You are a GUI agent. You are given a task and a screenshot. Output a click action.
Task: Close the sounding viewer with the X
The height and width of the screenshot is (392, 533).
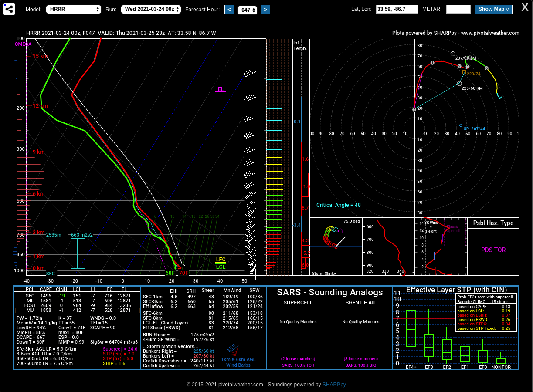[x=525, y=7]
